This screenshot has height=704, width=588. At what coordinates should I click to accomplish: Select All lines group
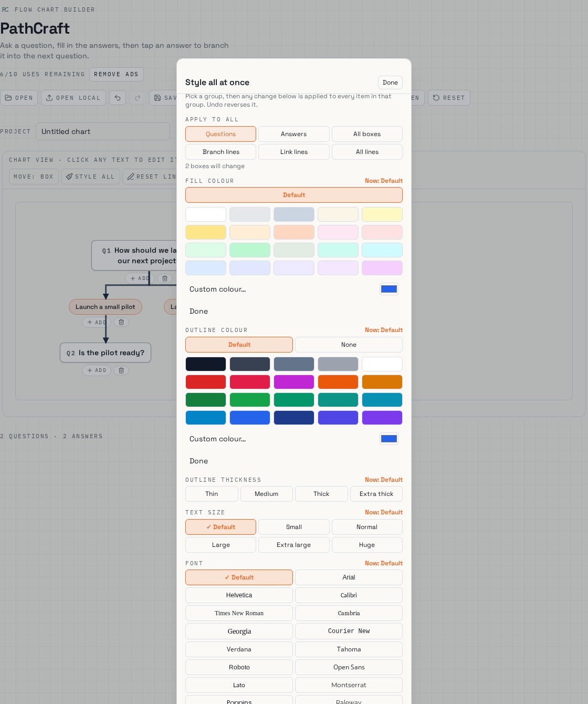click(x=367, y=152)
